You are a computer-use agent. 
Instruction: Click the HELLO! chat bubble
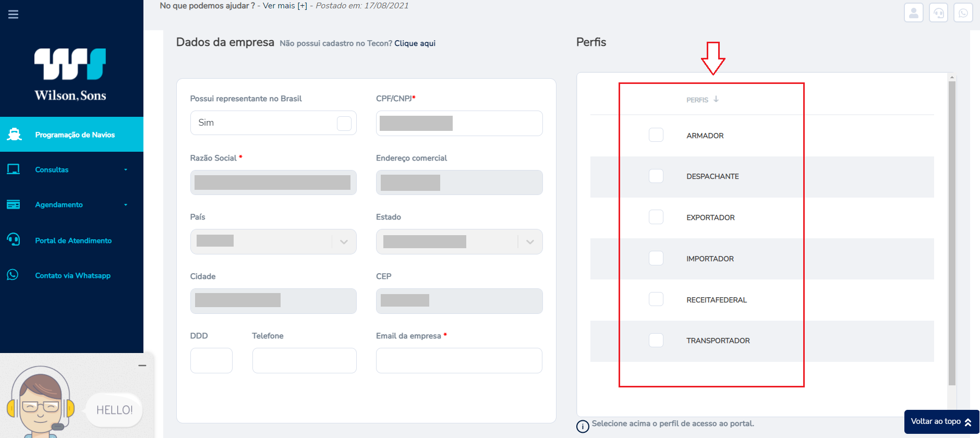point(114,410)
